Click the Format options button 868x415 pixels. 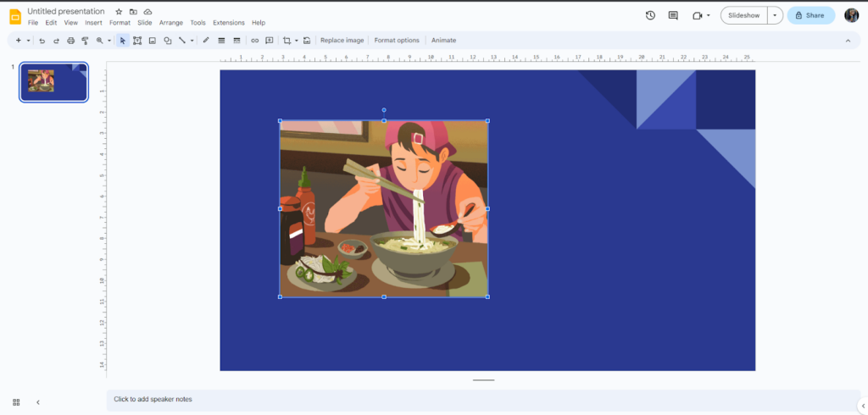coord(397,41)
